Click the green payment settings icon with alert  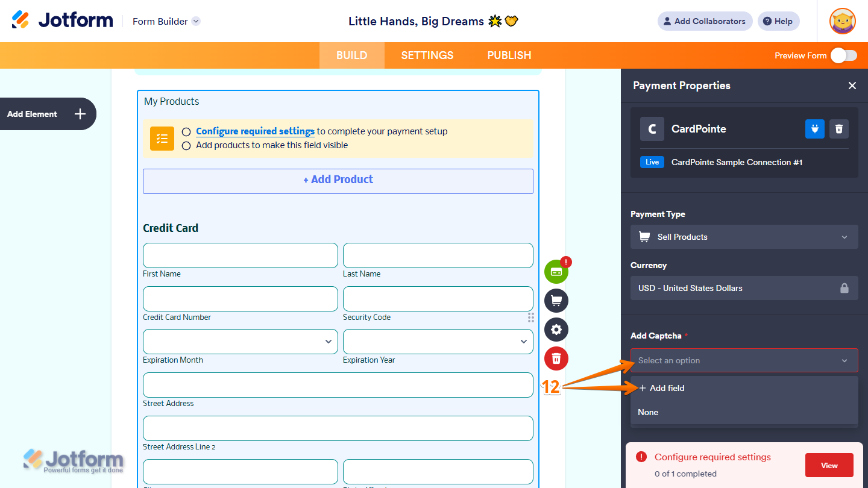(556, 272)
